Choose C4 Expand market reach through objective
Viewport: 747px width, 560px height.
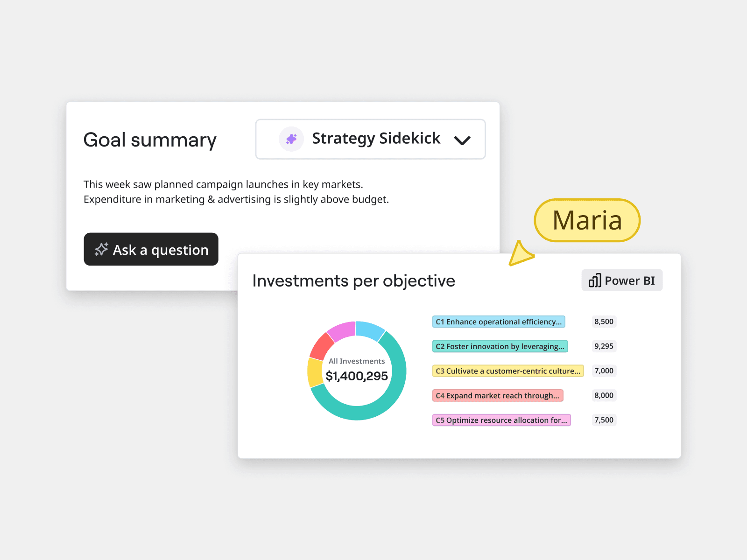(497, 396)
